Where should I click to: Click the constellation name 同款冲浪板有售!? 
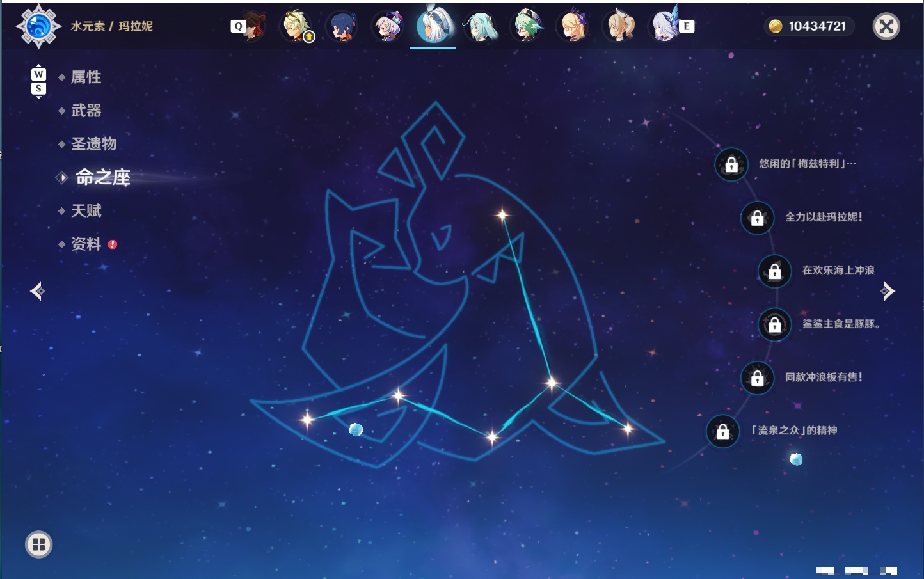824,377
